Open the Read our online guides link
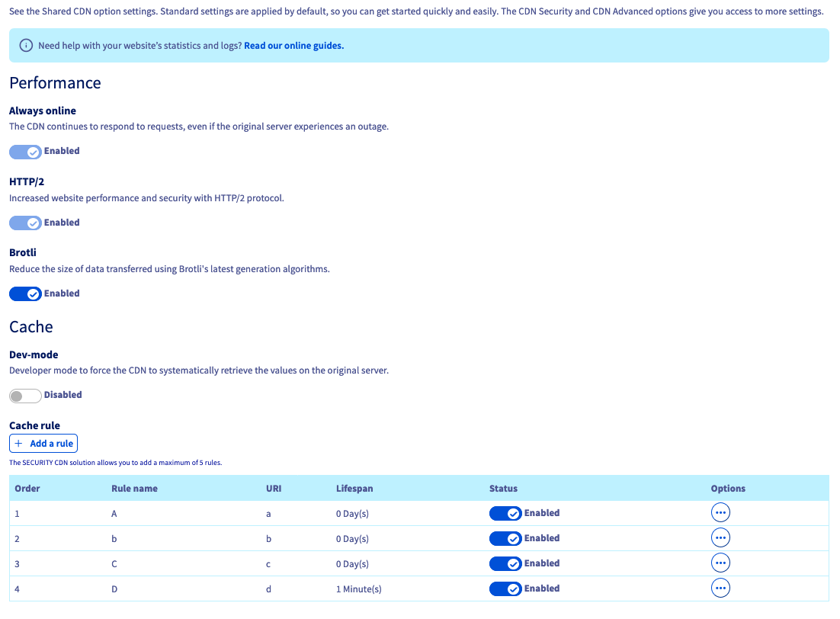This screenshot has height=619, width=840. coord(293,46)
